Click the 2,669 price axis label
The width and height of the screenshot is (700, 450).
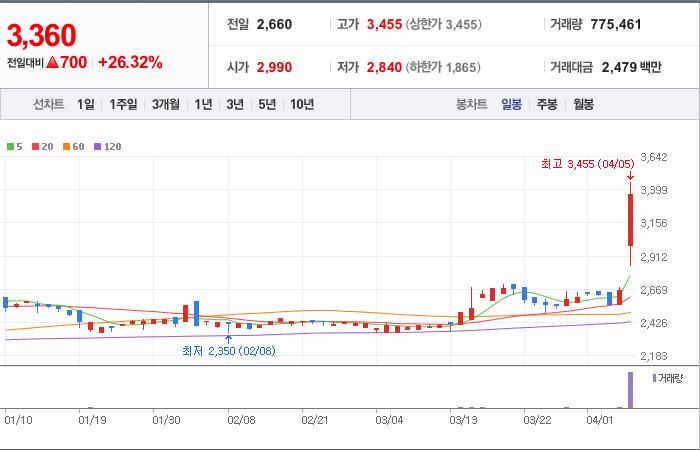654,290
